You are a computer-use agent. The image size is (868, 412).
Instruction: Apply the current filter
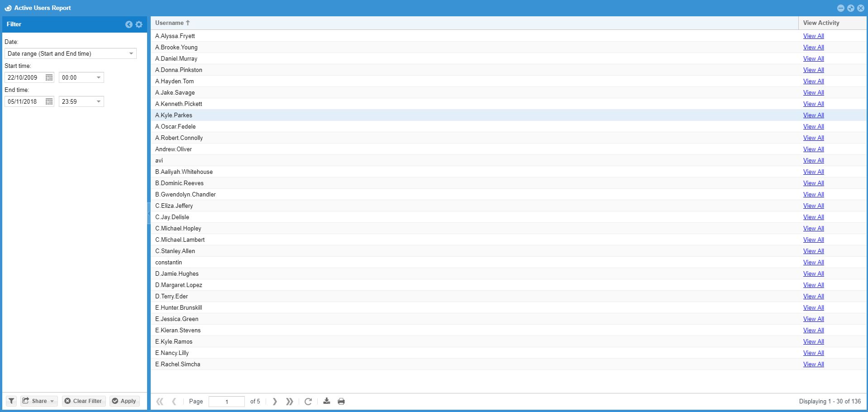[124, 401]
